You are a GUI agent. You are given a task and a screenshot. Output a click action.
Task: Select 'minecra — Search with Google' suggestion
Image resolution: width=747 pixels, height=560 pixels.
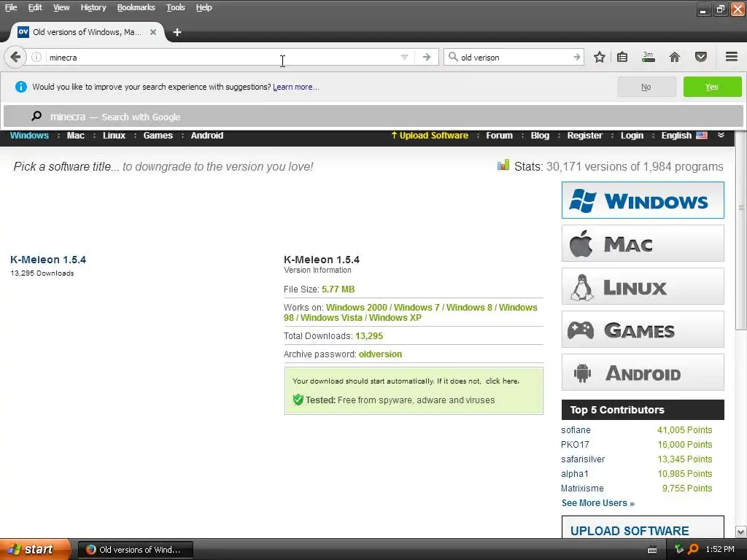tap(373, 117)
